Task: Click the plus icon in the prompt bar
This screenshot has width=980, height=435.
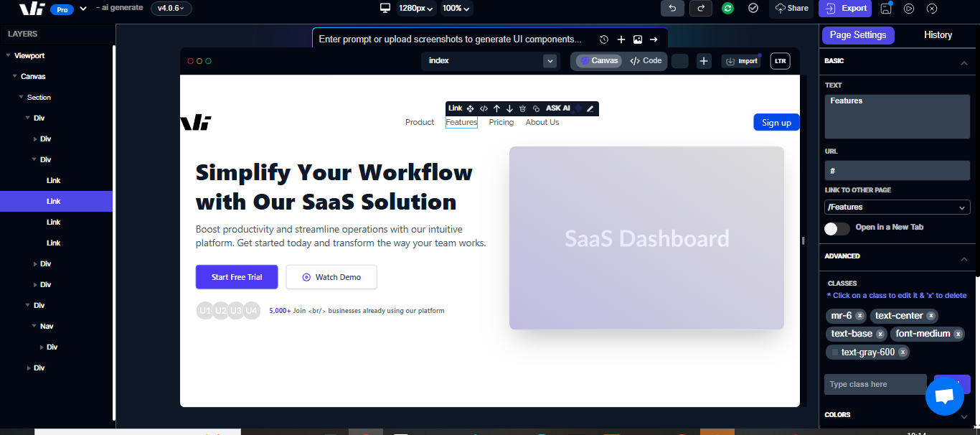Action: coord(621,39)
